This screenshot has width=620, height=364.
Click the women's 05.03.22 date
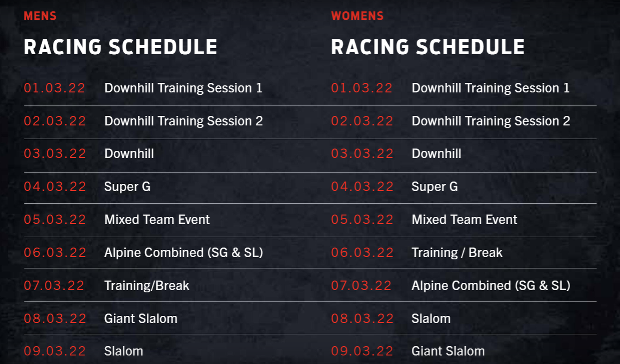tap(362, 220)
